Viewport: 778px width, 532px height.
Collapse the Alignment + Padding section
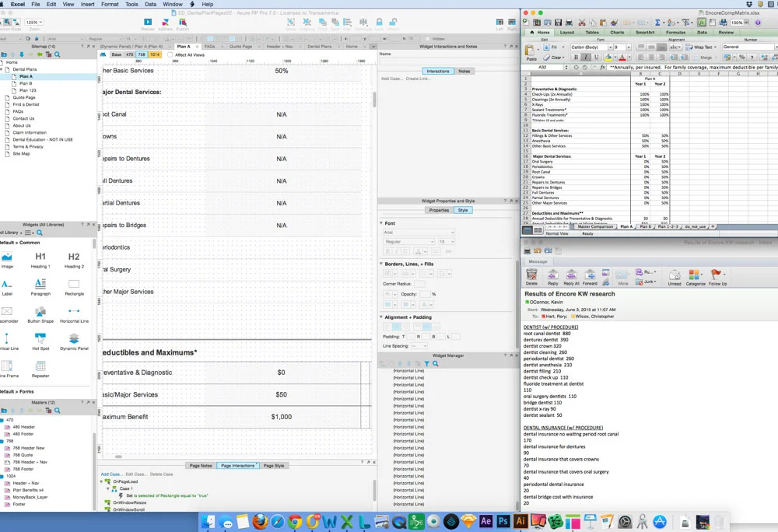coord(381,317)
